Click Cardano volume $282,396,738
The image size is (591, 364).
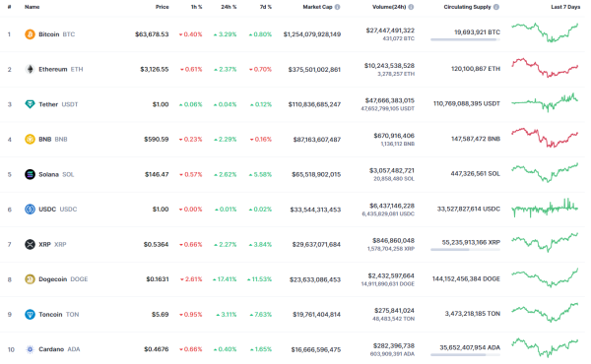pos(394,345)
